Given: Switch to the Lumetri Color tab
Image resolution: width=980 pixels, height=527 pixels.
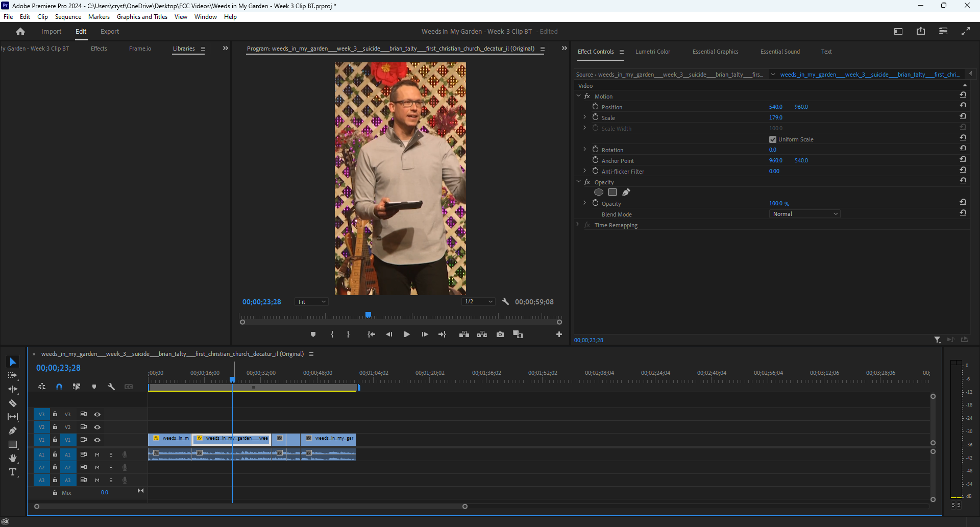Looking at the screenshot, I should (653, 52).
